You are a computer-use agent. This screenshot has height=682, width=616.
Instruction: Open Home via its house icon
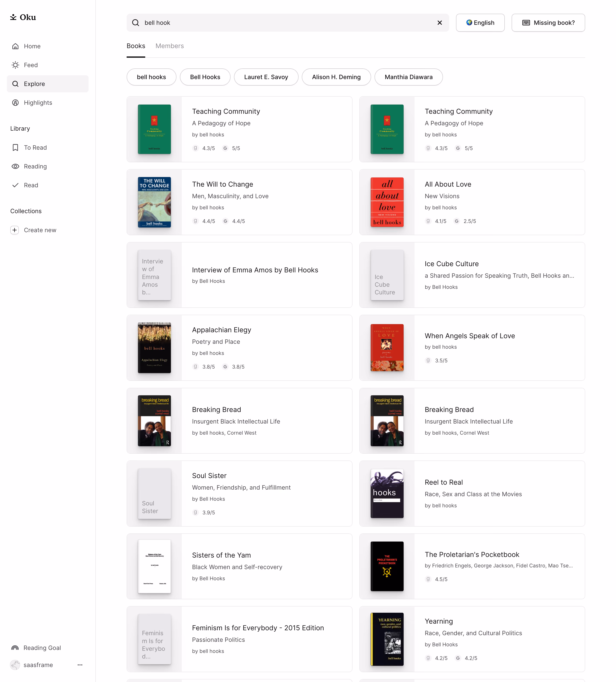[x=15, y=46]
